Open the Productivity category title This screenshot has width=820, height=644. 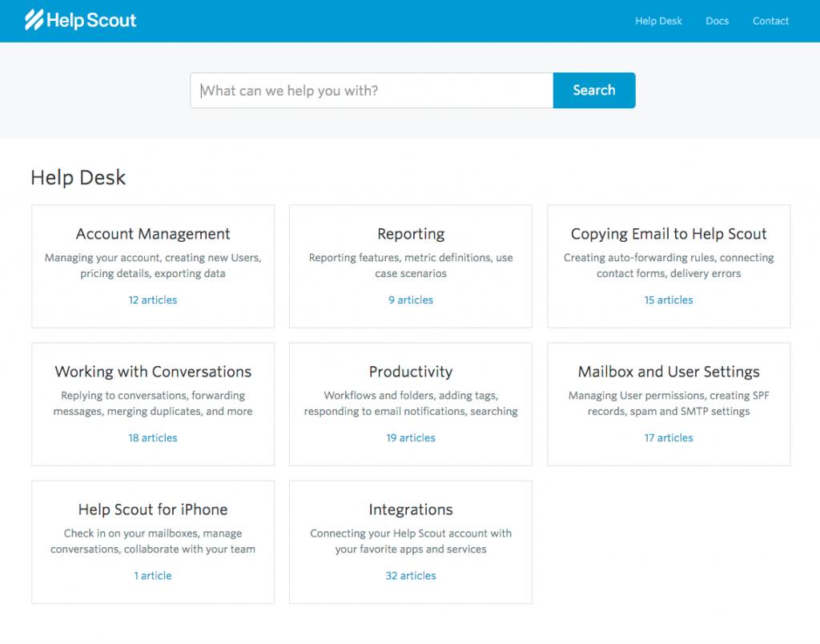pos(411,372)
